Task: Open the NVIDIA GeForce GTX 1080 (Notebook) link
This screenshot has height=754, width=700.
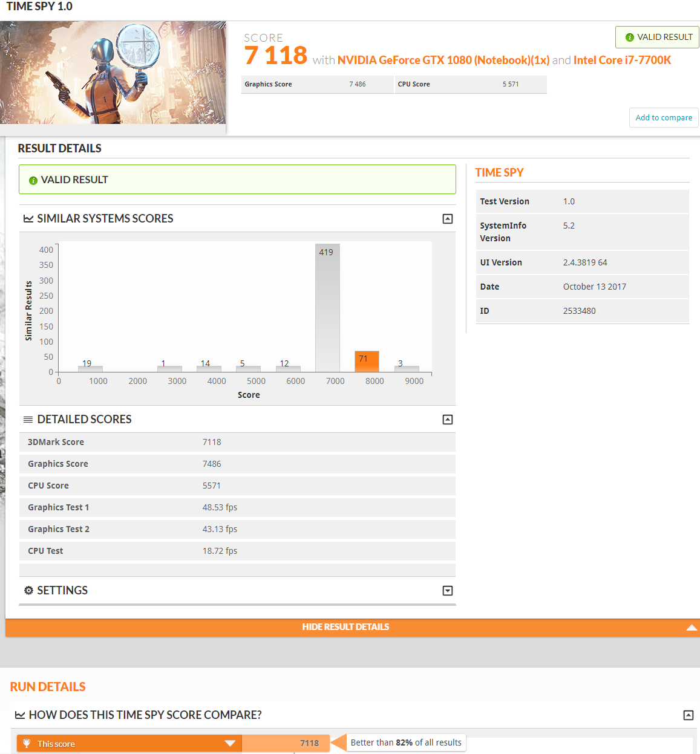Action: 443,60
